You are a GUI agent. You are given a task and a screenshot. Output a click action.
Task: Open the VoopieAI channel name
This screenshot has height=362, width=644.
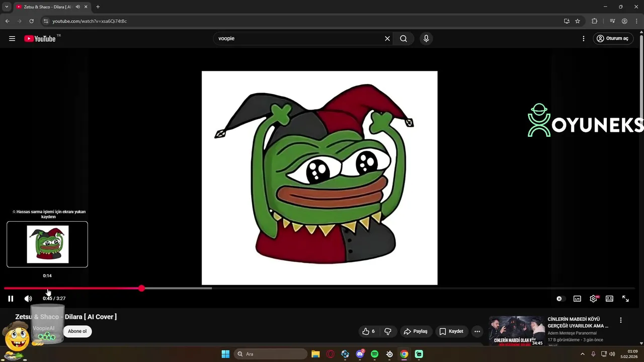pos(44,328)
